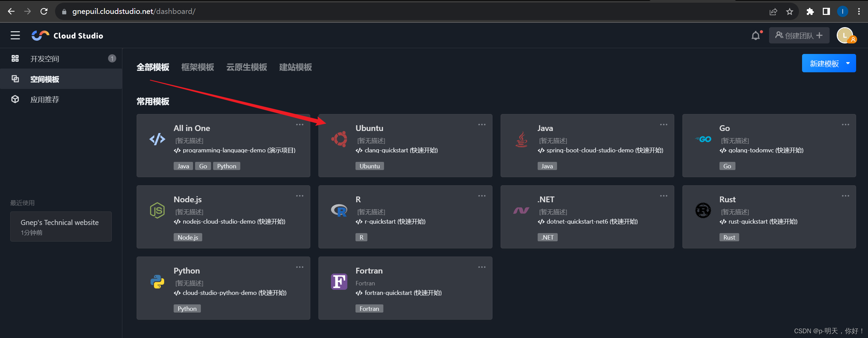Toggle the browser side panel
Screen dimensions: 868x338
coord(826,12)
